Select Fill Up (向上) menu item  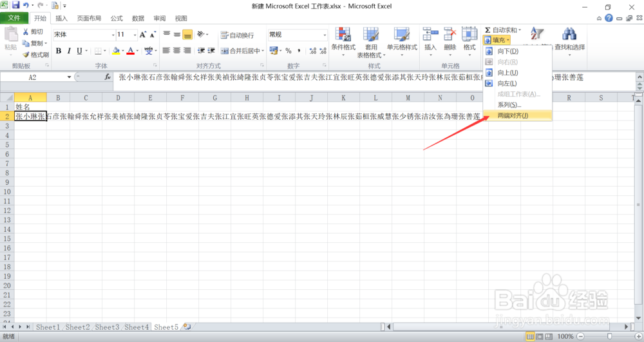(x=518, y=73)
